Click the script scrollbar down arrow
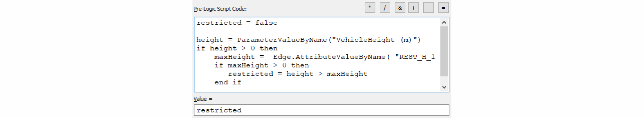This screenshot has height=118, width=644. 444,87
